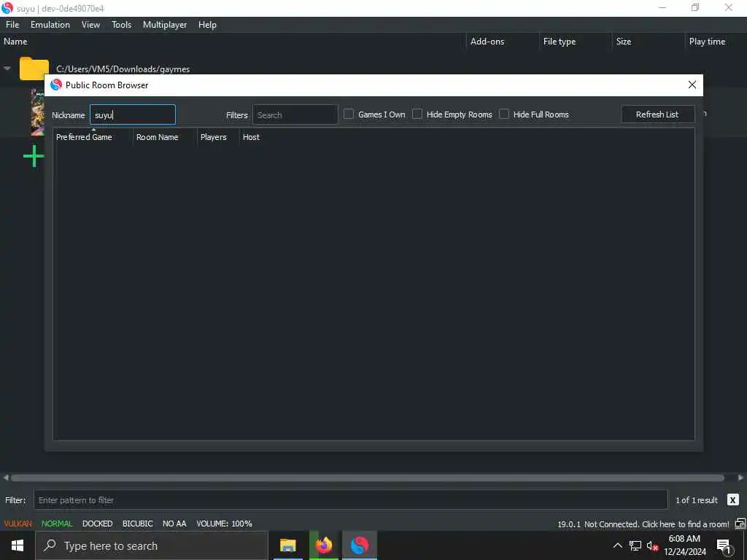
Task: Click the Play time column header
Action: 707,42
